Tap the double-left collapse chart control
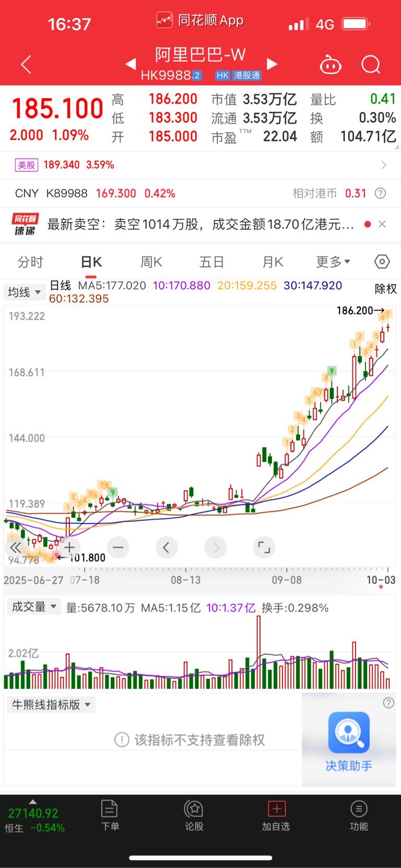This screenshot has width=401, height=868. tap(16, 547)
